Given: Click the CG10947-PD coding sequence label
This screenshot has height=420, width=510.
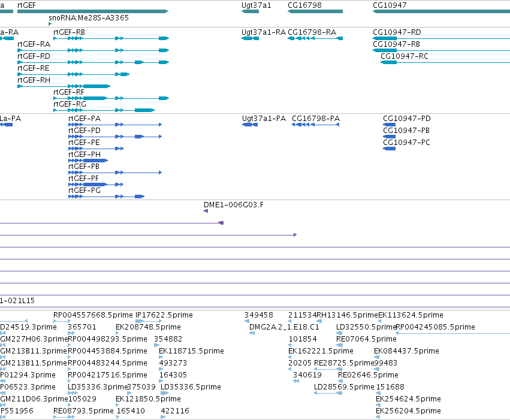Looking at the screenshot, I should click(x=407, y=118).
